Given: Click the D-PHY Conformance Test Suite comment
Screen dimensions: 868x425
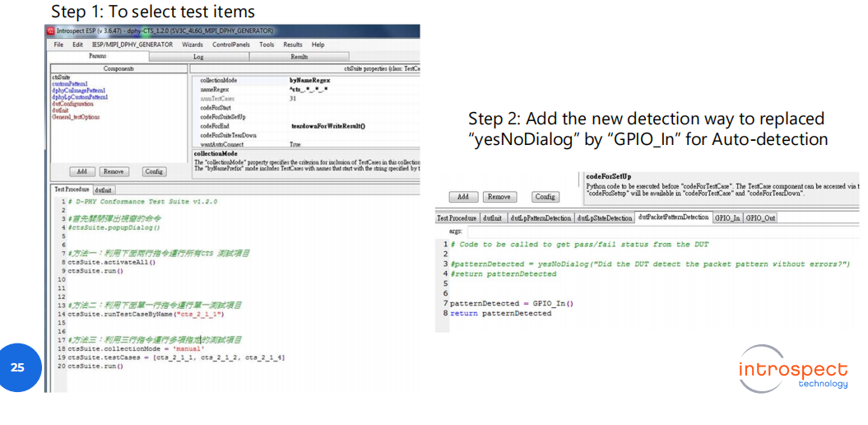Looking at the screenshot, I should [x=143, y=201].
